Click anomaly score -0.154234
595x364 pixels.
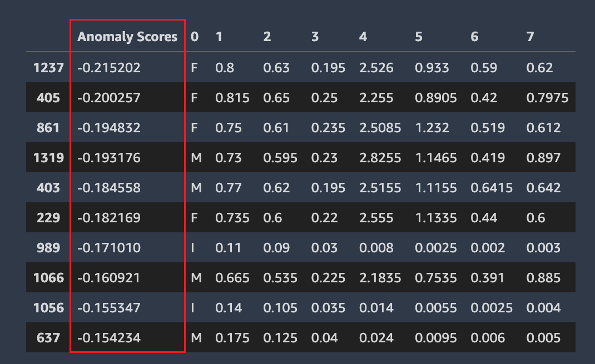[x=109, y=338]
